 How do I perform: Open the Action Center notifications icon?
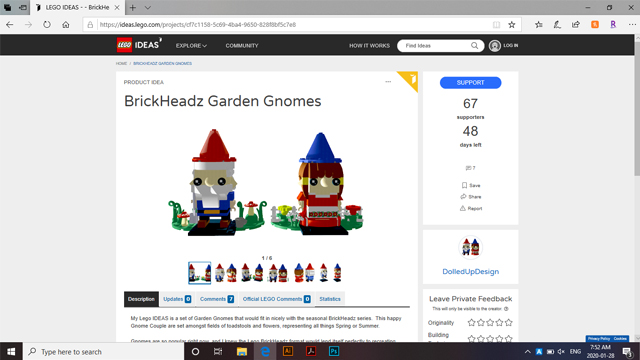[627, 351]
